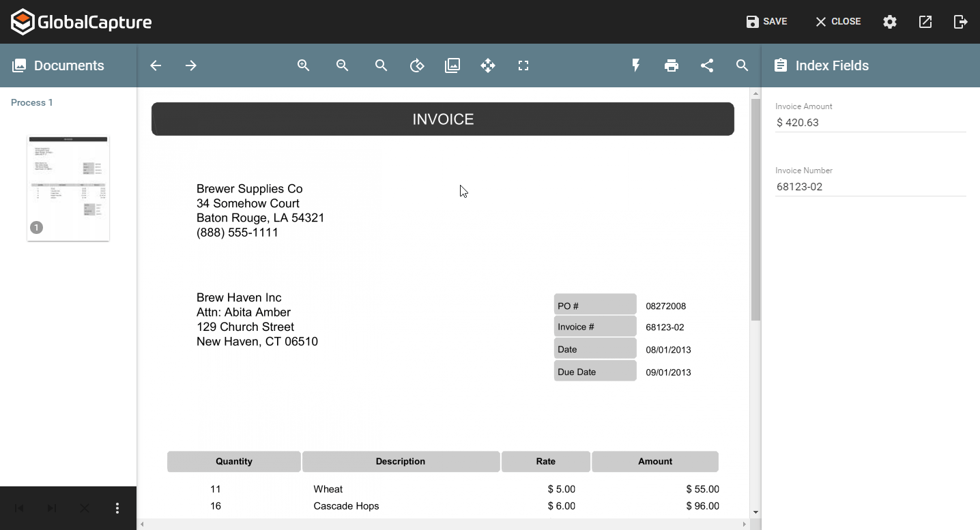The image size is (980, 530).
Task: Share the document via share icon
Action: pyautogui.click(x=707, y=65)
